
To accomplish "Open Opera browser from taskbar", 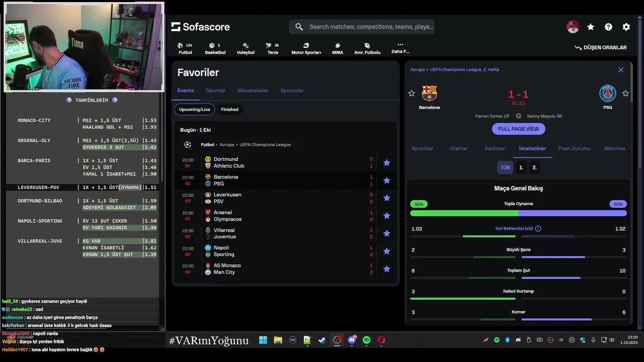I will click(381, 340).
